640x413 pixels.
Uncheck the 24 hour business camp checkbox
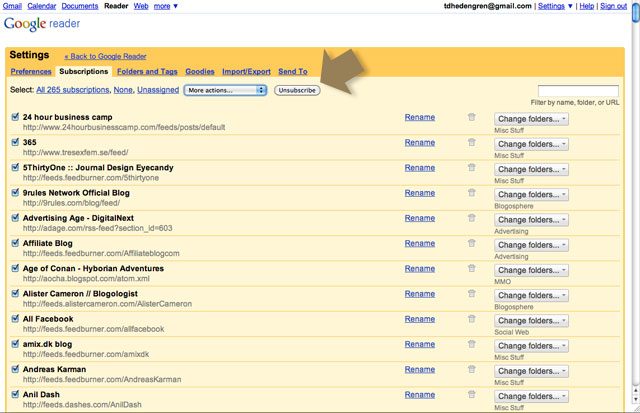[15, 117]
